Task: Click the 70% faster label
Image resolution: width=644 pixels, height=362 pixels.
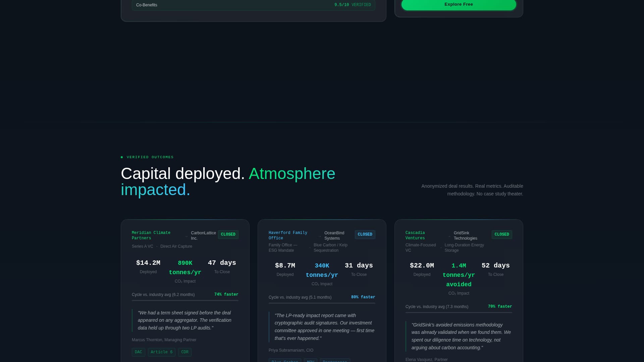Action: [500, 307]
